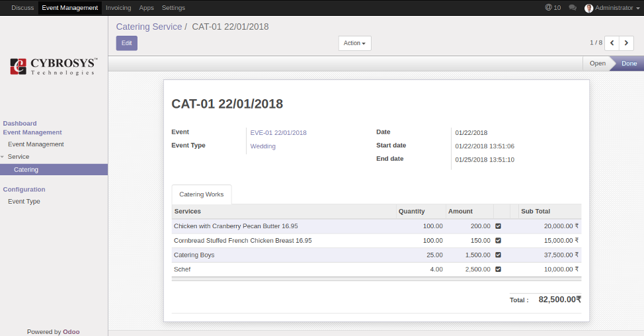
Task: Open Configuration section in sidebar
Action: click(24, 189)
